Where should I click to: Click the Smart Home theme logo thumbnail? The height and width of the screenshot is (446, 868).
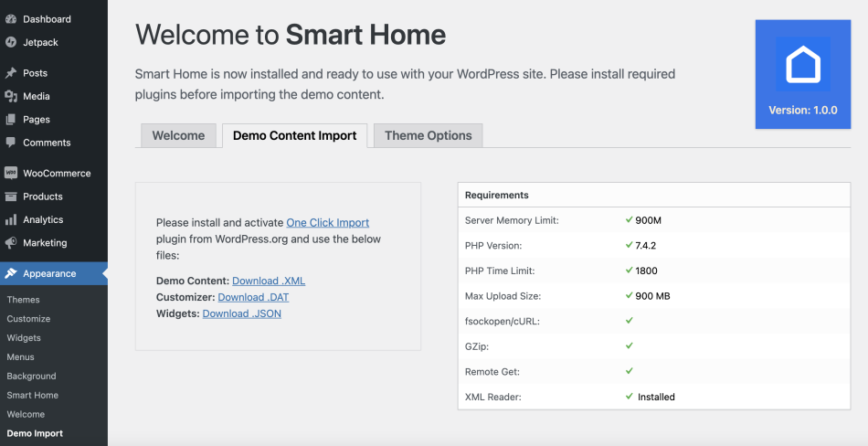[x=803, y=64]
